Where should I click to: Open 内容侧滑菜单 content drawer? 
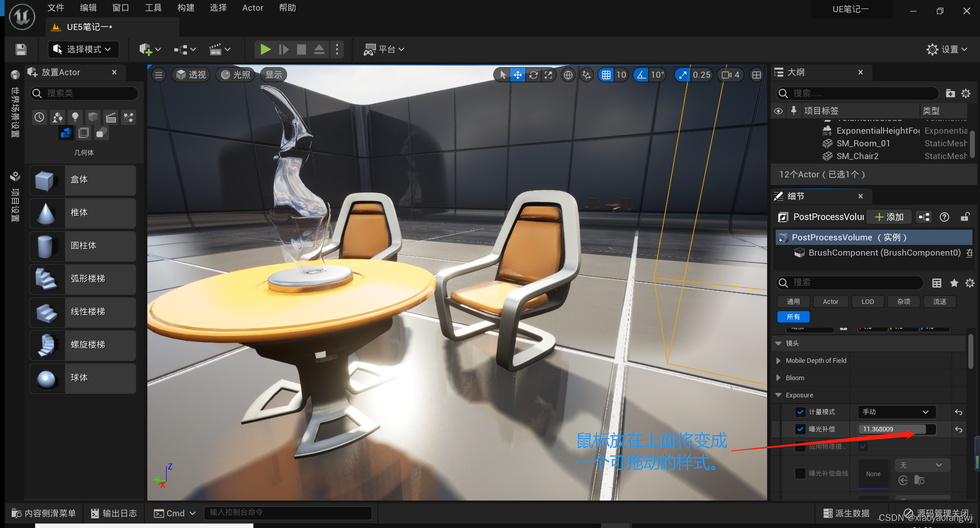[x=44, y=513]
